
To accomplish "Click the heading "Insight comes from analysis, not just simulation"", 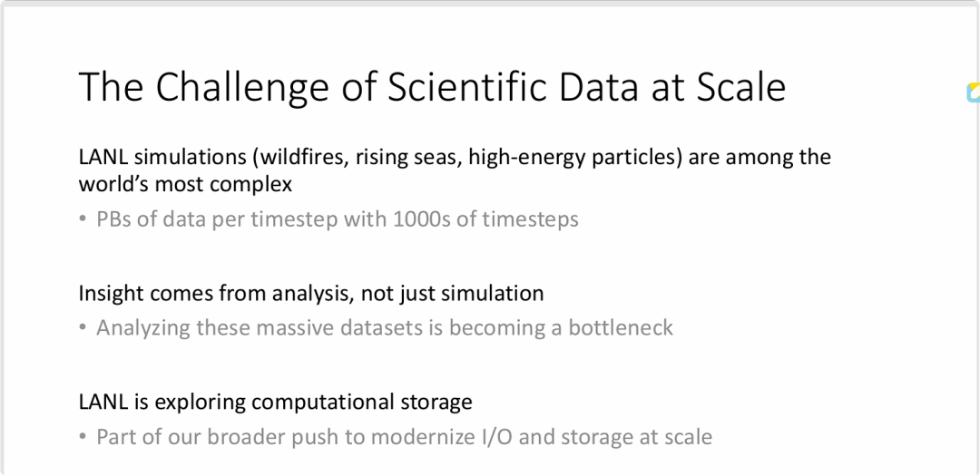I will (x=310, y=293).
